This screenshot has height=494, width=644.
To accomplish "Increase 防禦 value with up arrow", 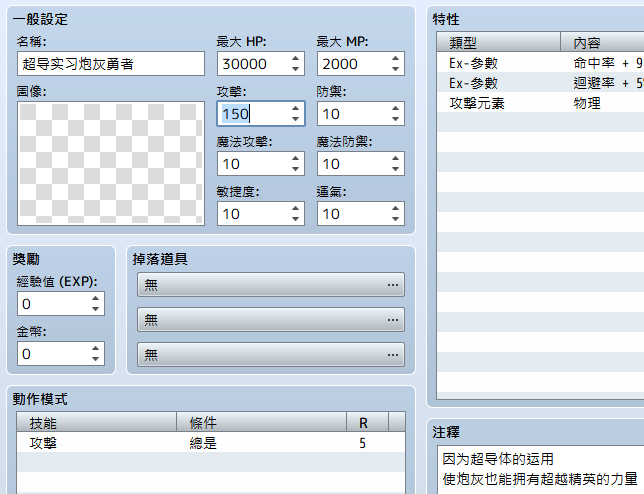I will coord(395,108).
